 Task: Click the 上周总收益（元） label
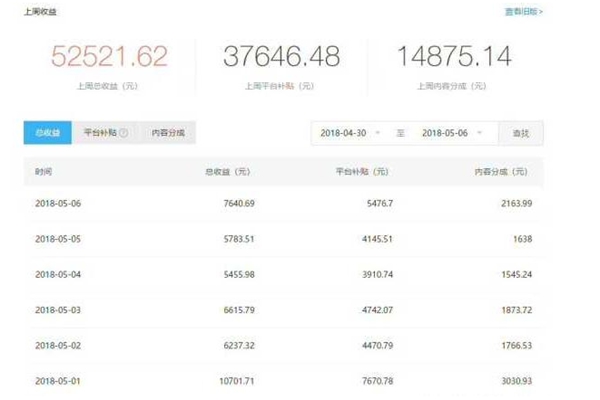click(x=108, y=86)
